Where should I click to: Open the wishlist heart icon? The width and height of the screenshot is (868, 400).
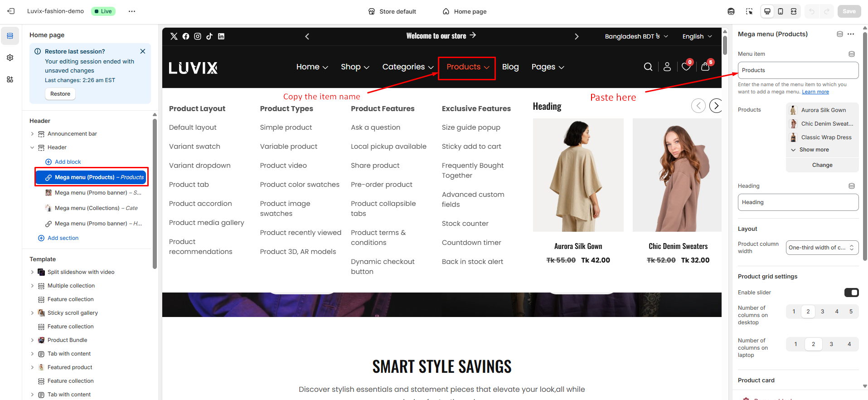(x=686, y=67)
